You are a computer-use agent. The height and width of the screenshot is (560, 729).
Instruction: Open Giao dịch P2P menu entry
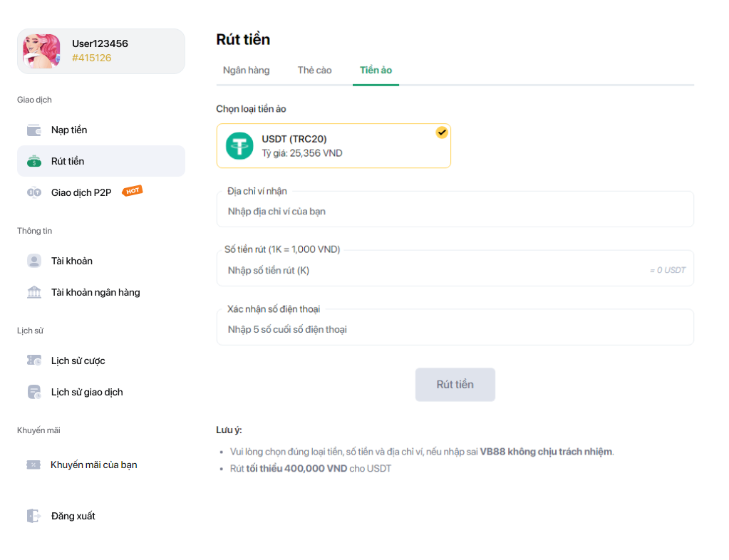(x=101, y=192)
